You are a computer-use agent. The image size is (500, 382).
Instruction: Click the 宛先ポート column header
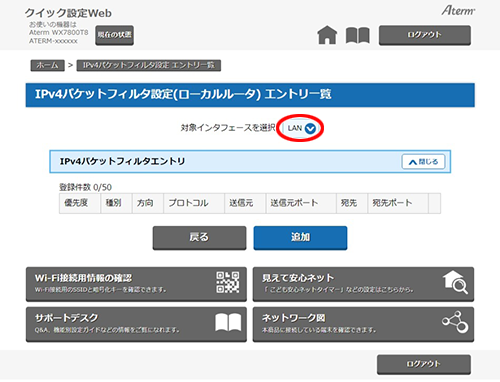[398, 203]
